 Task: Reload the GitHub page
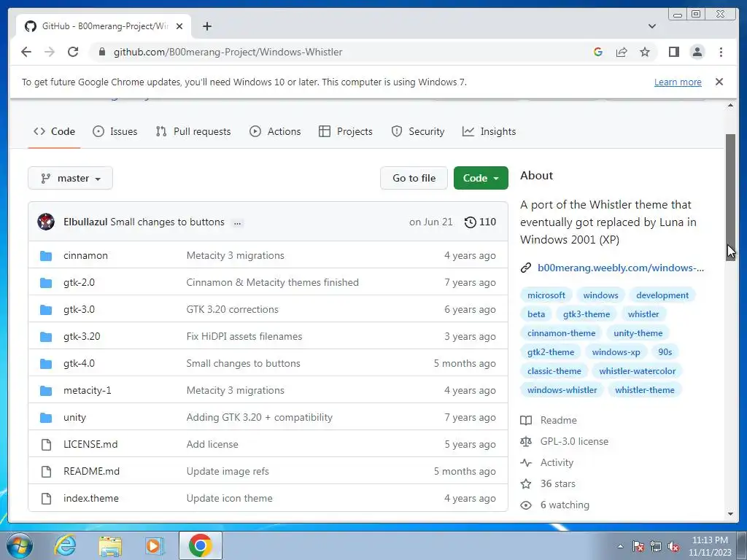click(73, 52)
